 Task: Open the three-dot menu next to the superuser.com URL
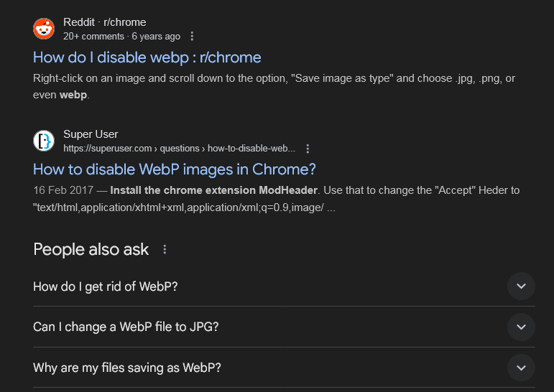tap(308, 149)
